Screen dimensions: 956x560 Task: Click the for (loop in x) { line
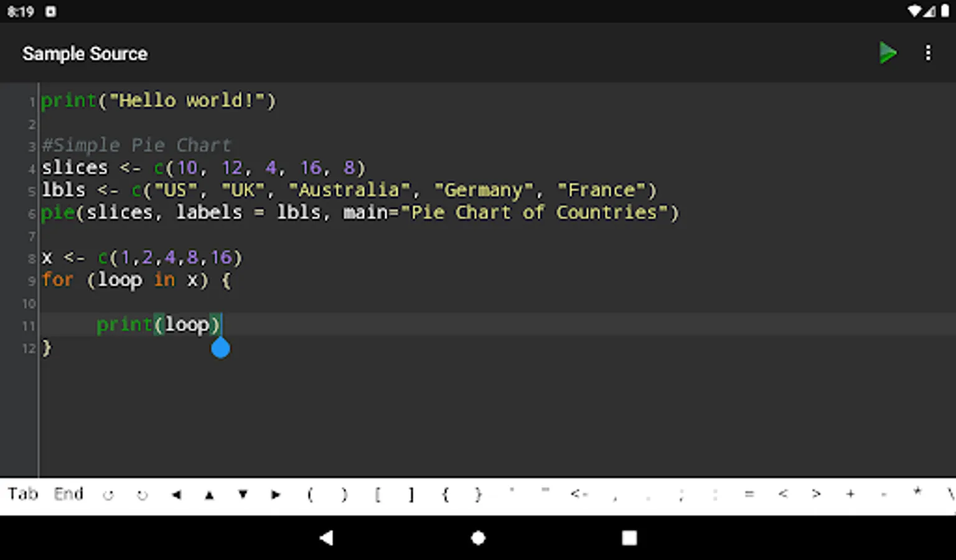(136, 279)
